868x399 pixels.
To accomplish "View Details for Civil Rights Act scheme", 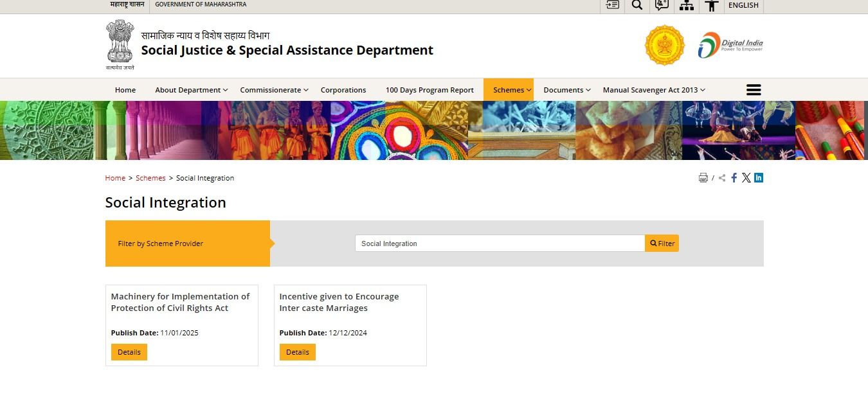I will point(129,352).
